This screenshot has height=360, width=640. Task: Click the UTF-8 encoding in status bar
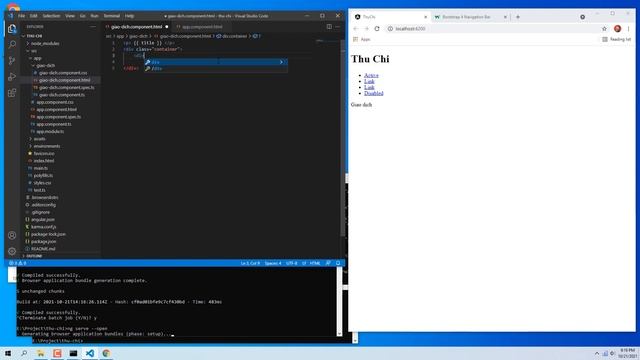pos(291,263)
